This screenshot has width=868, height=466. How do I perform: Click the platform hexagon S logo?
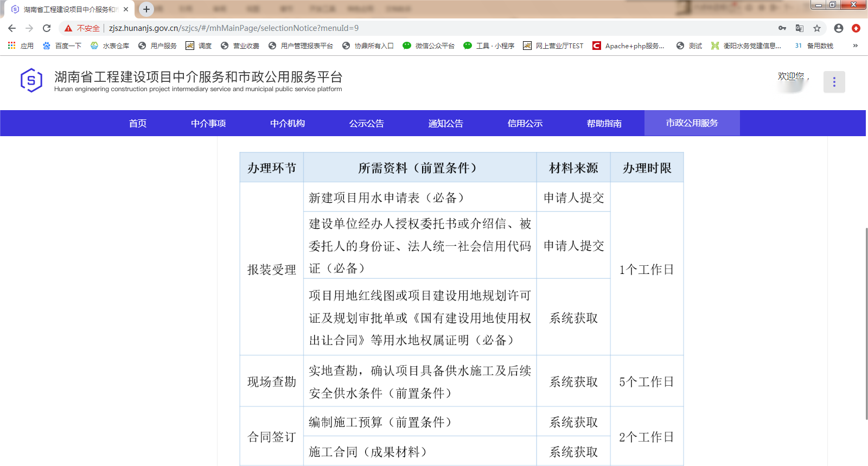[x=31, y=81]
